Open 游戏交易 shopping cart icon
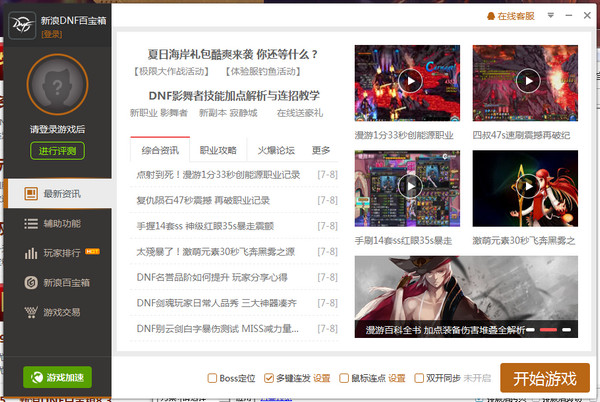This screenshot has width=600, height=402. coord(31,312)
